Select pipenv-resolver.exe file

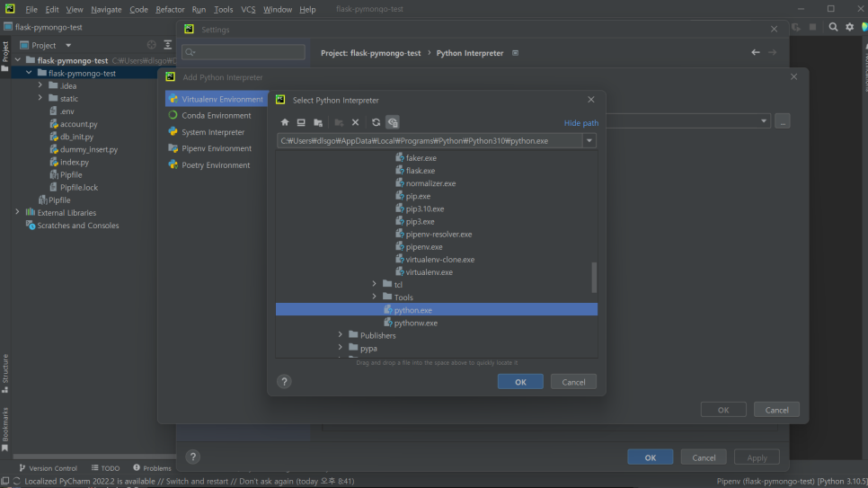point(433,235)
